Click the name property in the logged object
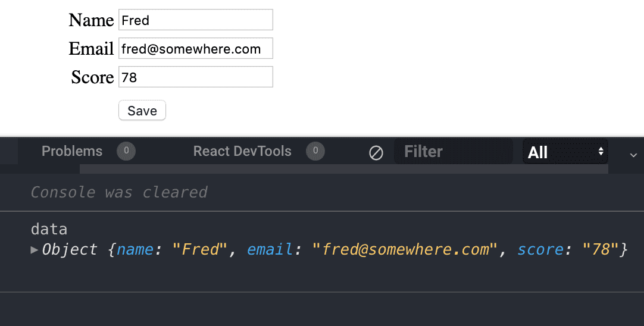644x326 pixels. pyautogui.click(x=135, y=249)
